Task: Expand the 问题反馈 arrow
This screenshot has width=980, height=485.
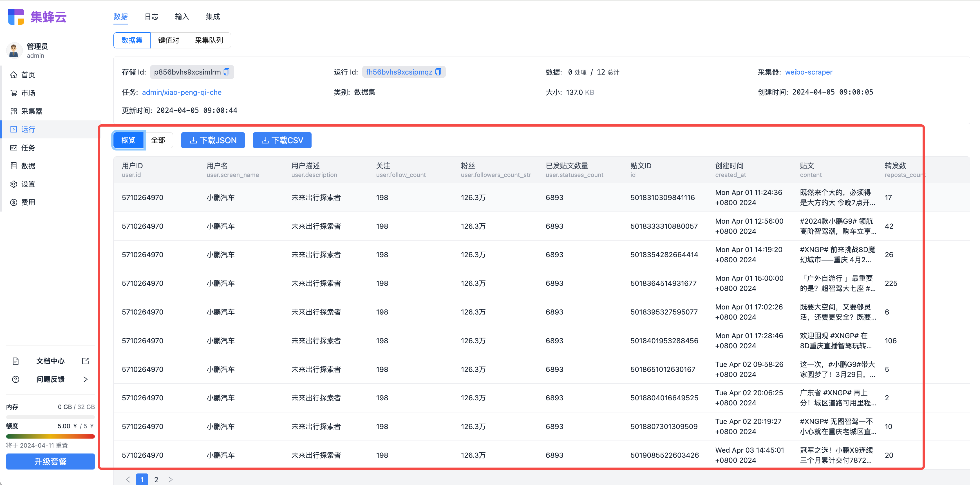Action: pos(86,379)
